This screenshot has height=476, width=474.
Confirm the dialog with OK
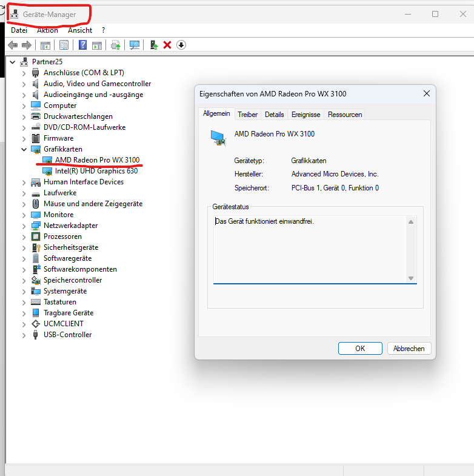360,349
